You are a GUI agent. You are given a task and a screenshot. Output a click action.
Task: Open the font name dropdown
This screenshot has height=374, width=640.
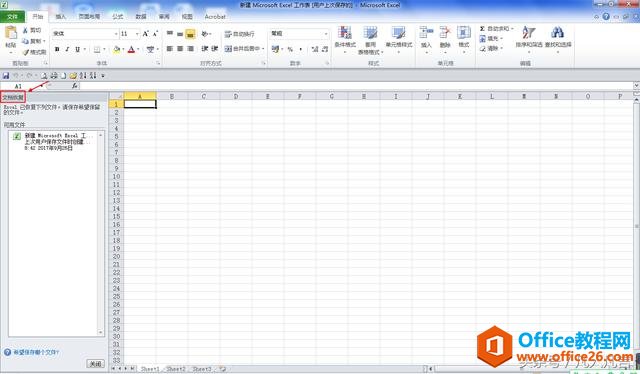tap(116, 33)
